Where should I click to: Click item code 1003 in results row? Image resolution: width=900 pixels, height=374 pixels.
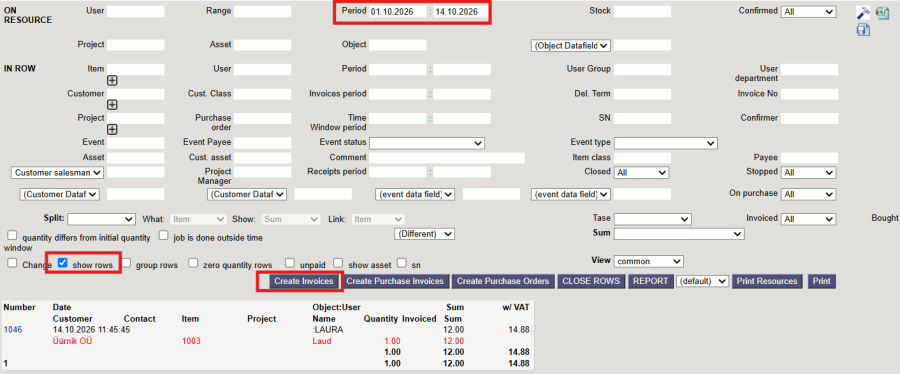click(x=191, y=341)
